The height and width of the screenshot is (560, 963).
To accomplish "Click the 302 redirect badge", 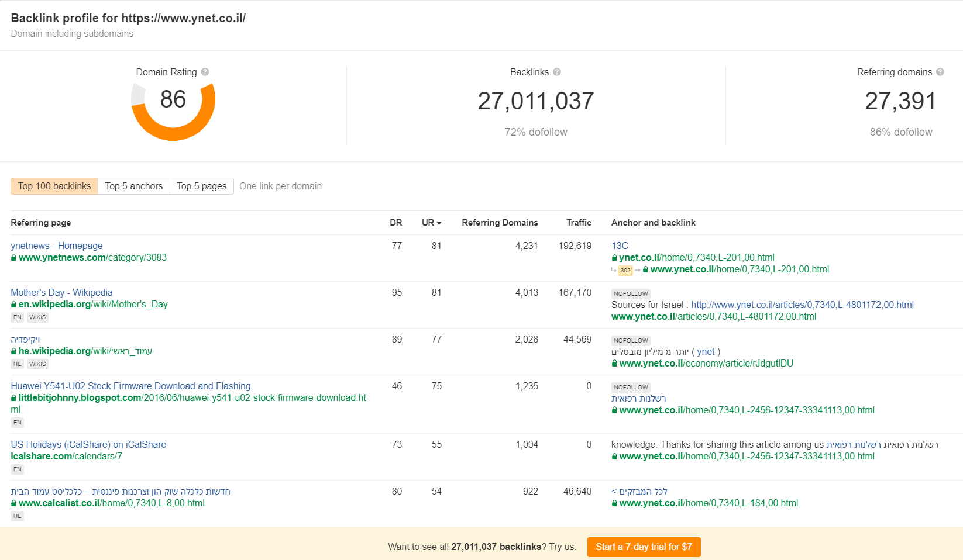I will pyautogui.click(x=625, y=270).
